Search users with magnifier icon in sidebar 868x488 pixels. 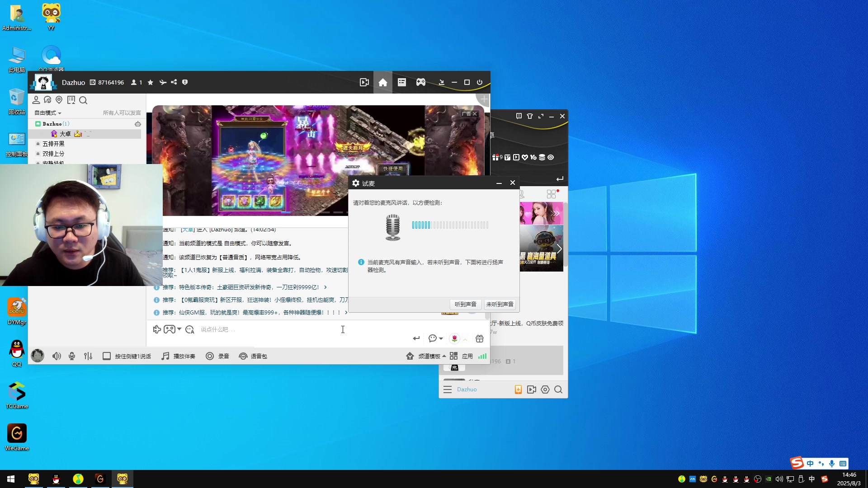[83, 100]
